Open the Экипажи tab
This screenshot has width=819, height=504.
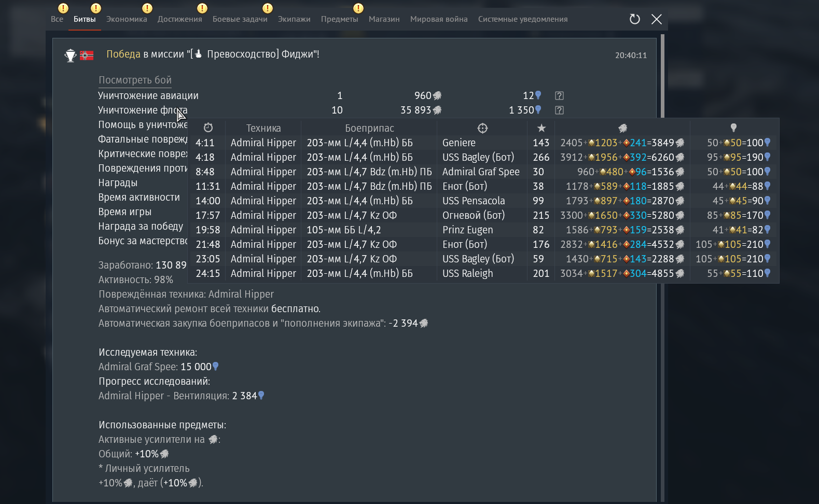click(294, 19)
